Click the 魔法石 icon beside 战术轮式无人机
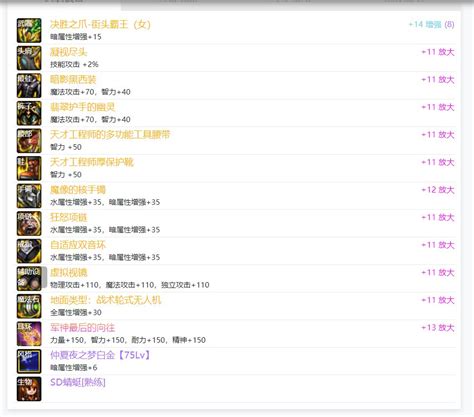 pos(29,306)
